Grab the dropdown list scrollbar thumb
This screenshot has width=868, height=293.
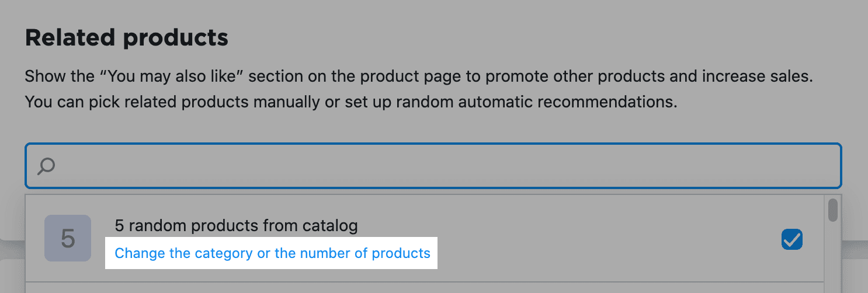[833, 210]
